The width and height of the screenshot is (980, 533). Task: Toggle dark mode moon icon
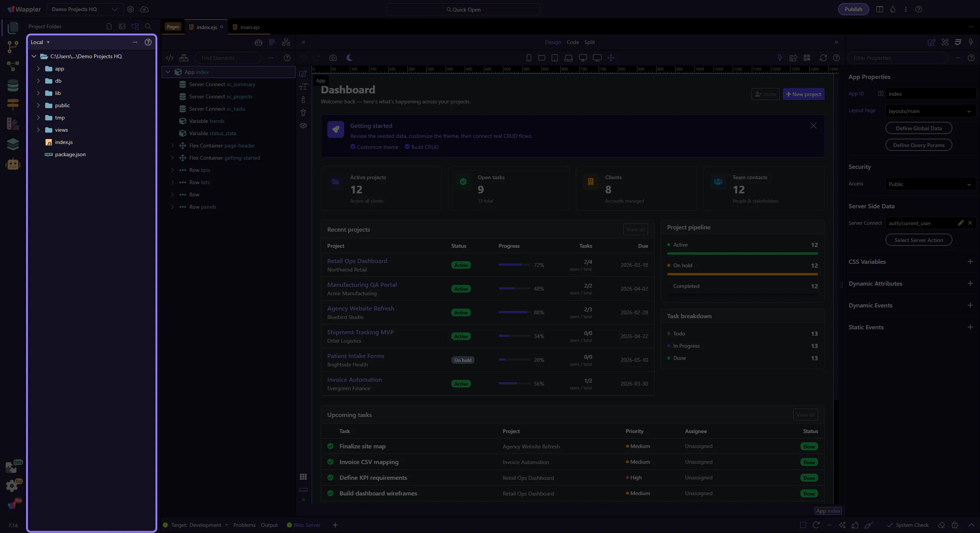click(x=350, y=58)
